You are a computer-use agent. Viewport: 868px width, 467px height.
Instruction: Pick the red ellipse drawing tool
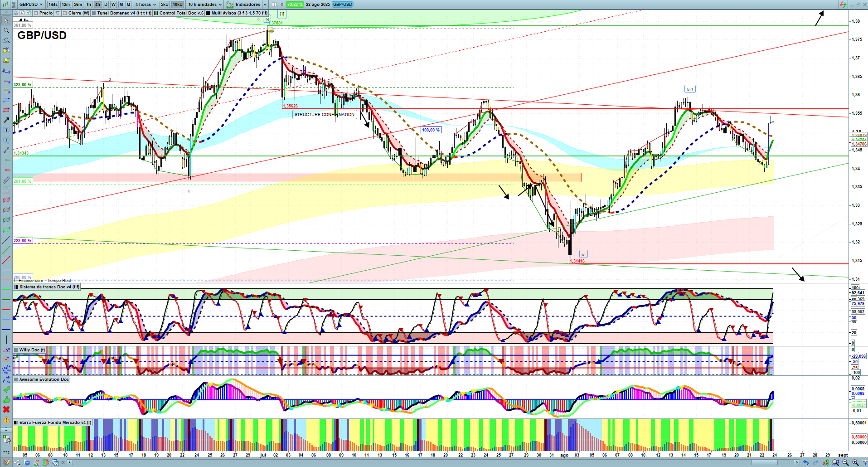point(6,200)
